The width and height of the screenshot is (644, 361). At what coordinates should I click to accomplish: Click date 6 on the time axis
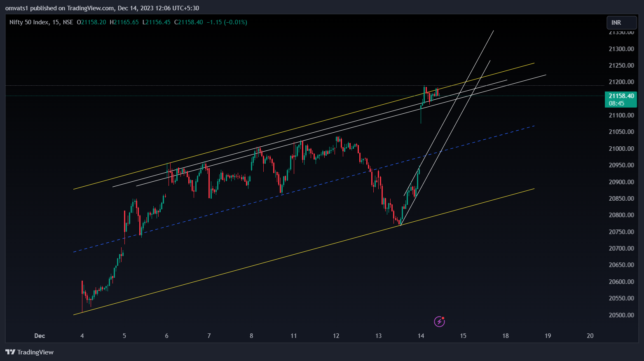pyautogui.click(x=167, y=335)
